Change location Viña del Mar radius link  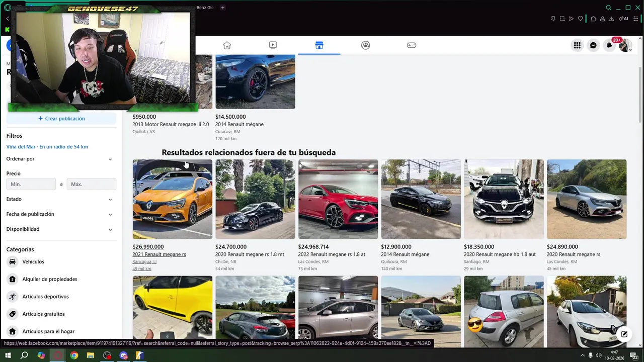point(47,147)
